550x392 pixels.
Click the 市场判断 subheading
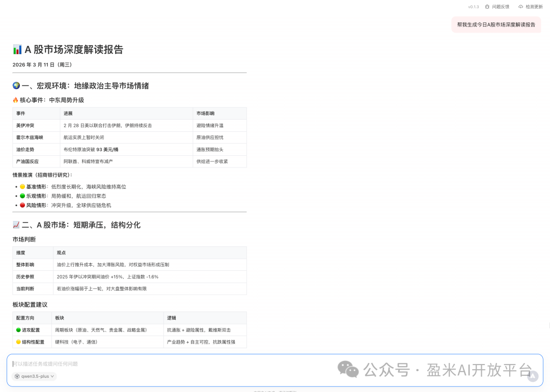coord(24,239)
